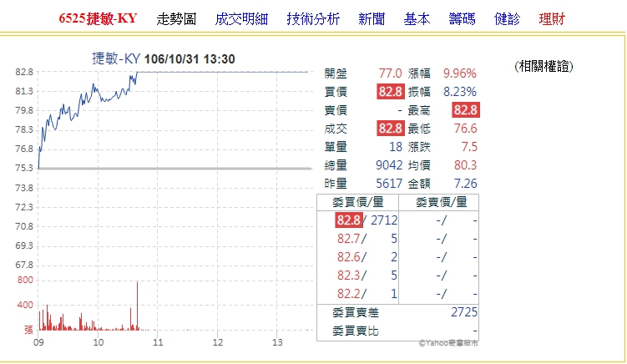This screenshot has width=627, height=364.
Task: Click the 委賣價/量 column header
Action: click(x=441, y=202)
